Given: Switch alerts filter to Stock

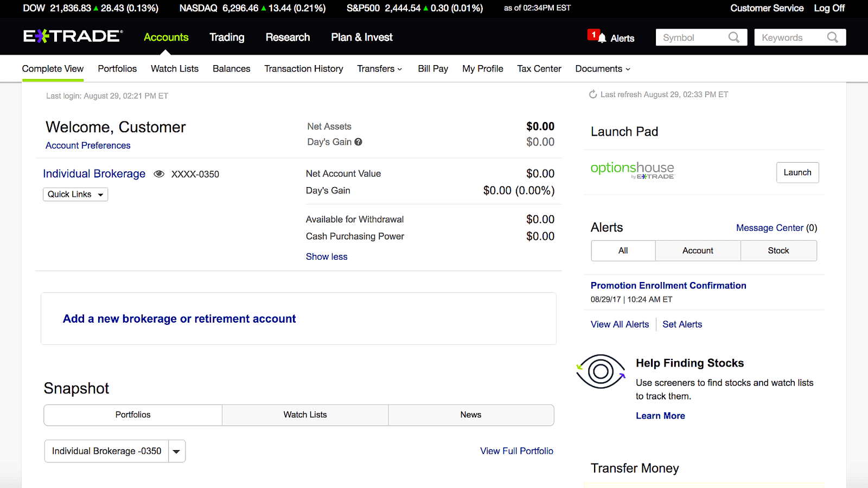Looking at the screenshot, I should click(778, 251).
